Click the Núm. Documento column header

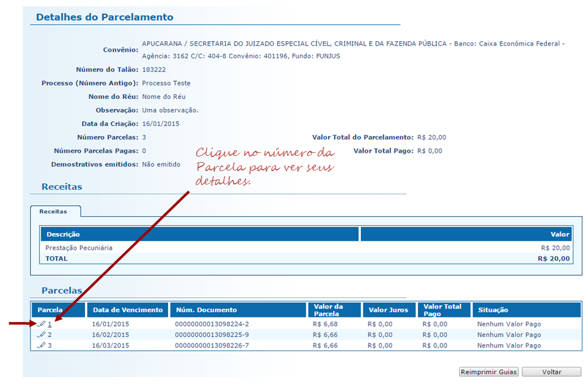point(238,310)
